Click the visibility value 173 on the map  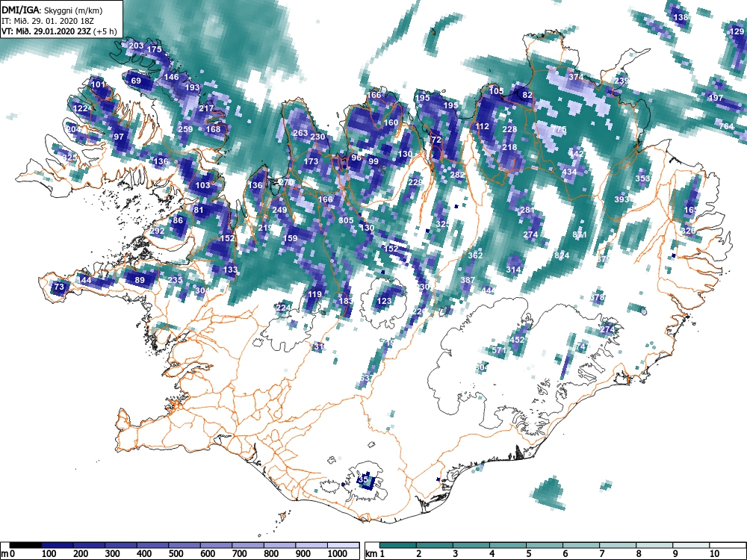tap(311, 161)
